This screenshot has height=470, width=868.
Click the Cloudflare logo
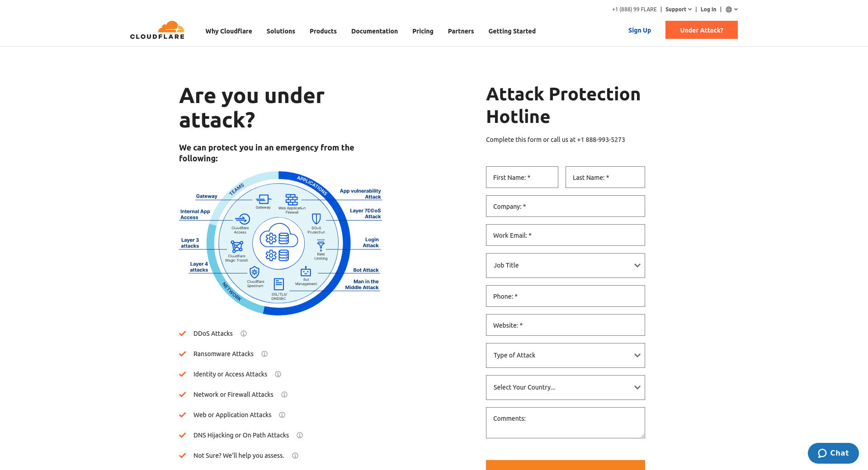(x=157, y=30)
